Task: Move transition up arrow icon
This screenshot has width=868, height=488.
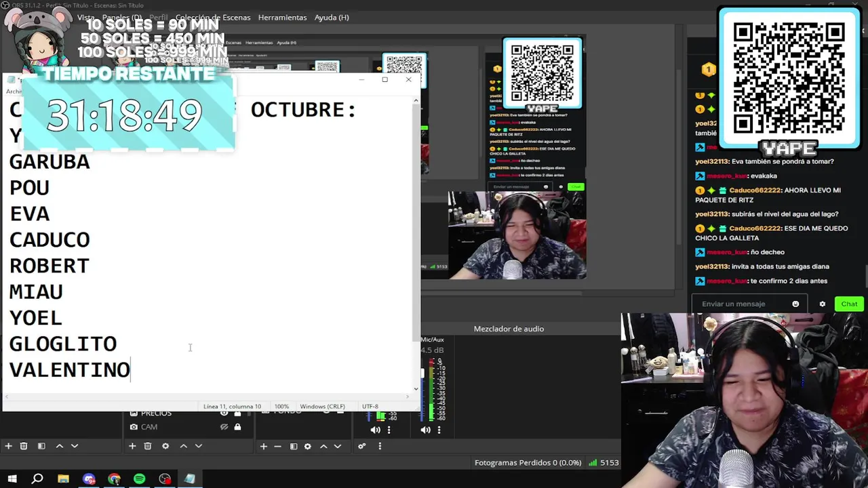Action: (323, 446)
